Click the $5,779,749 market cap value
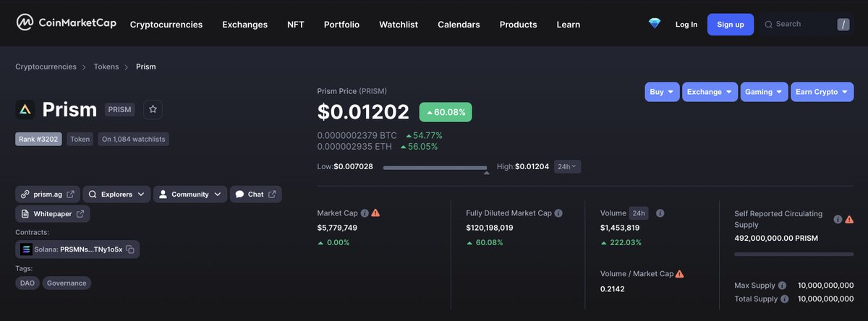 [337, 228]
